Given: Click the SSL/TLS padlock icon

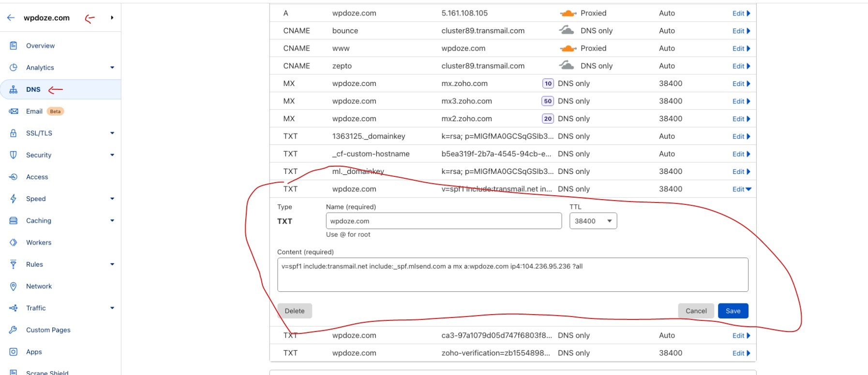Looking at the screenshot, I should click(14, 133).
